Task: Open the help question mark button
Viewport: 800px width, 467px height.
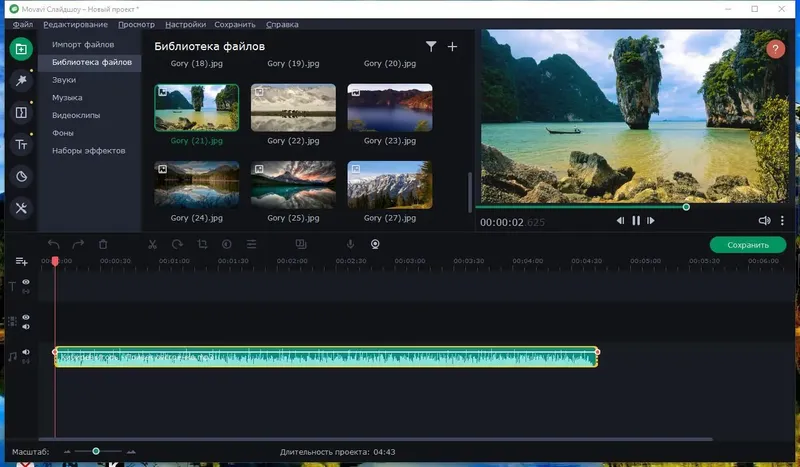Action: [x=775, y=49]
